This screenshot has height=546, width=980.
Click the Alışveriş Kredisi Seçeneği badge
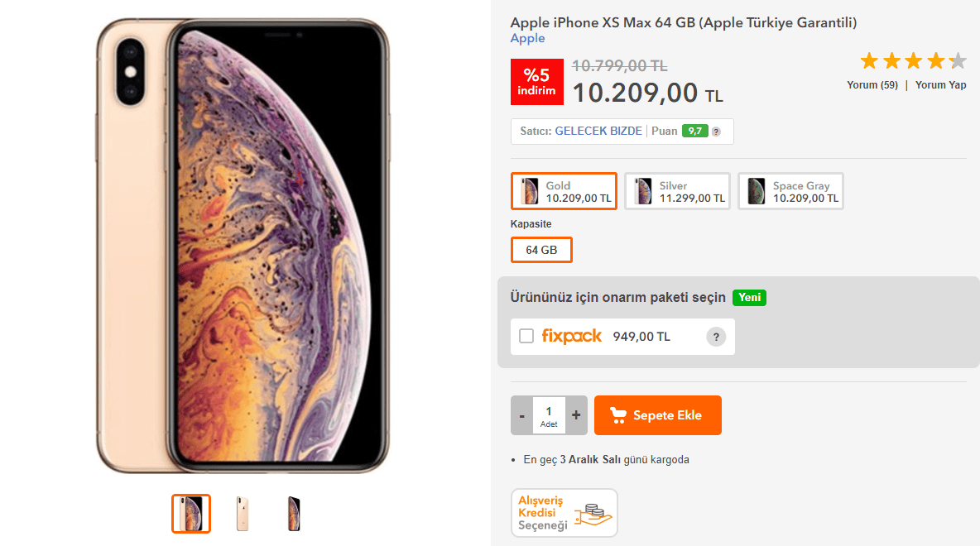(x=564, y=513)
